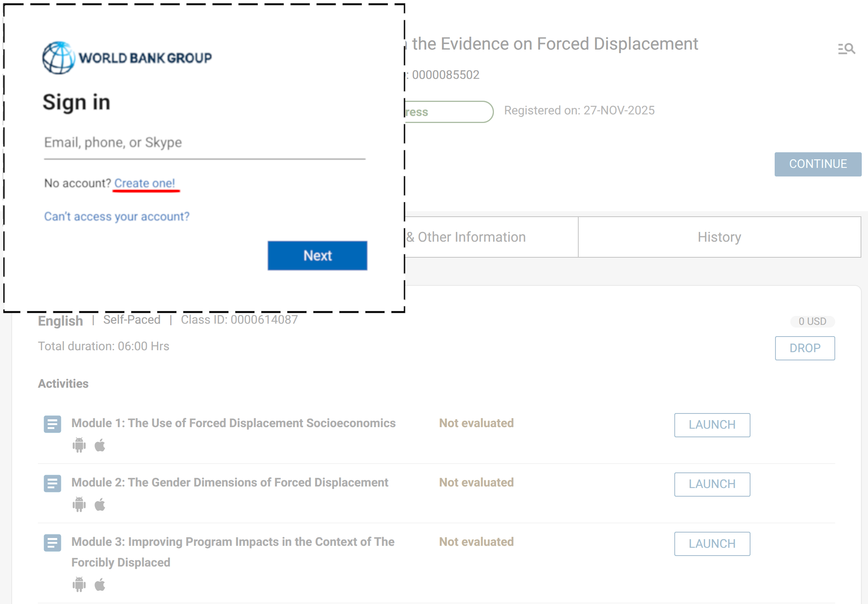This screenshot has width=868, height=604.
Task: Click Android icon under Module 3
Action: [79, 584]
